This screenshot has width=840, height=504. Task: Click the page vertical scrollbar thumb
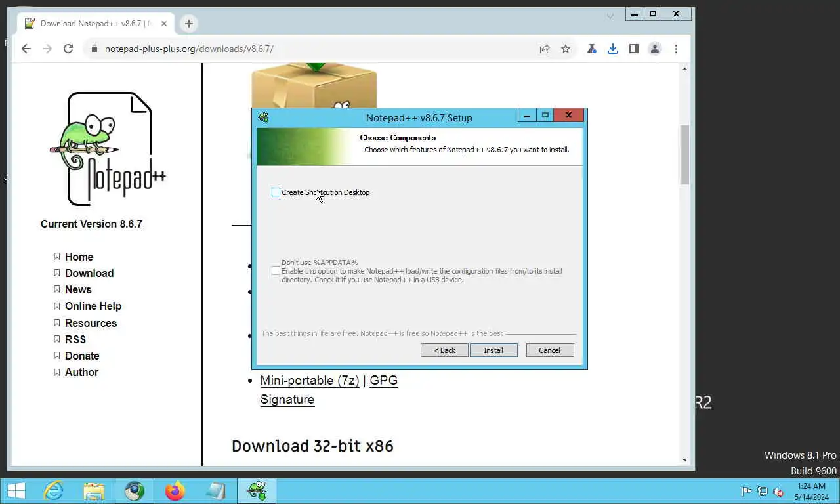[684, 154]
